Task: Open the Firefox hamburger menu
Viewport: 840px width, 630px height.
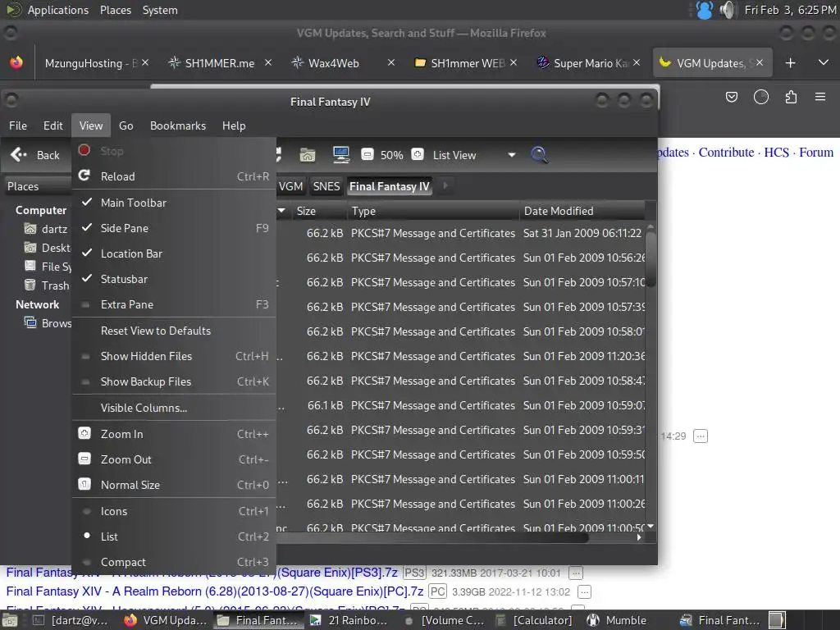Action: coord(820,97)
